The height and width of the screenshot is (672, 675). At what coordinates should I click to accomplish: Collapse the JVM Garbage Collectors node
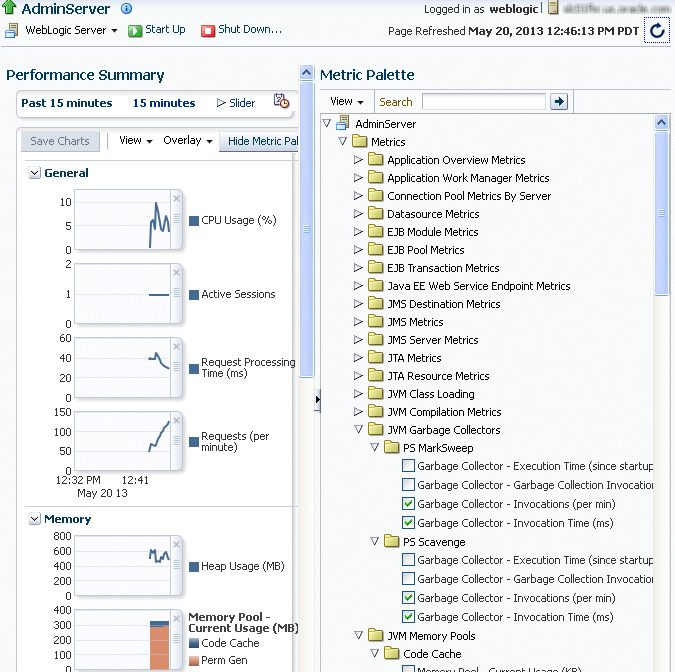(359, 429)
